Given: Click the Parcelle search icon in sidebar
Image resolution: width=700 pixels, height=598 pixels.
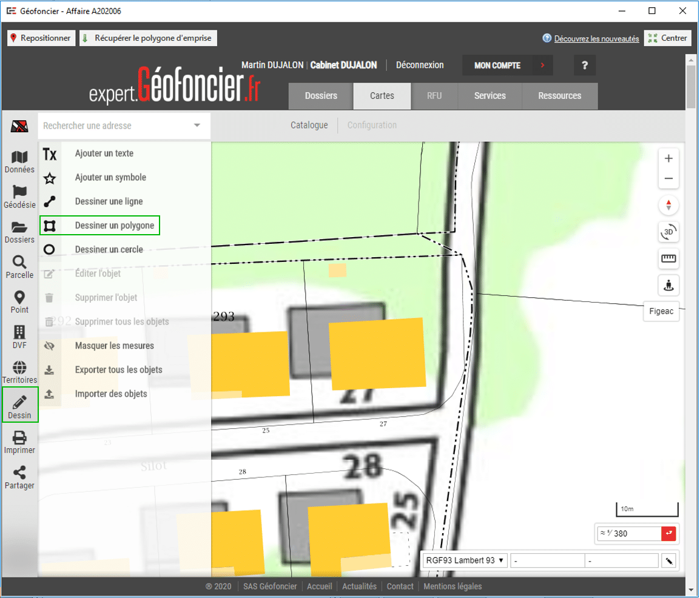Looking at the screenshot, I should 19,262.
